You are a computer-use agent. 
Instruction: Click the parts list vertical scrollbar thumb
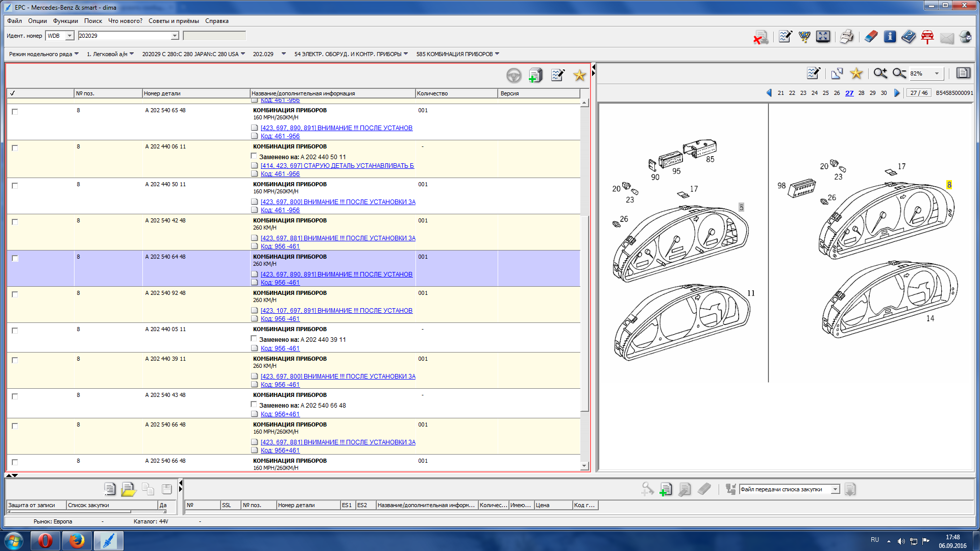584,314
